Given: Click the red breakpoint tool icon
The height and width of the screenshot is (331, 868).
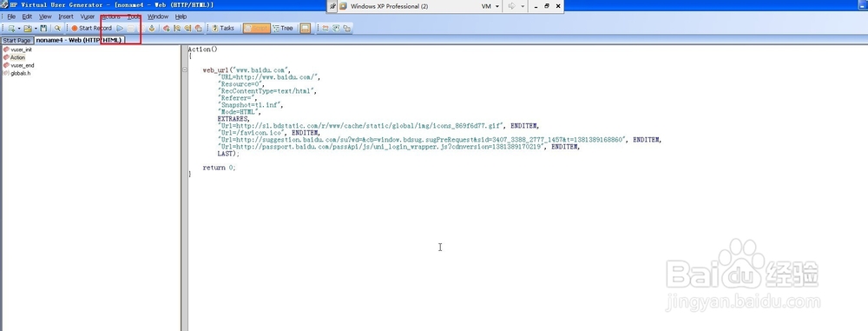Looking at the screenshot, I should 166,28.
